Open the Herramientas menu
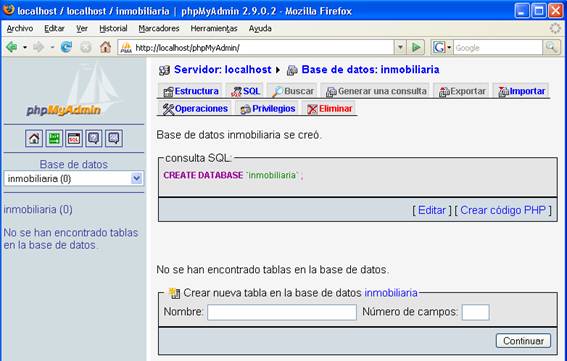Image resolution: width=567 pixels, height=361 pixels. (x=214, y=29)
